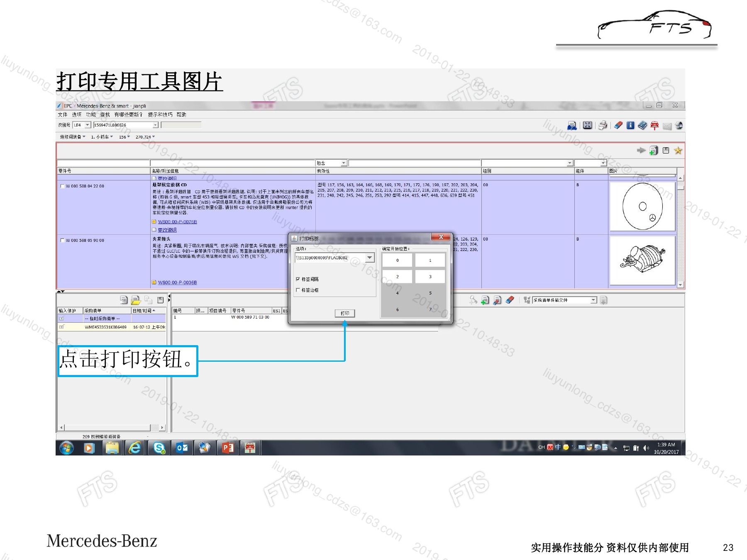Viewport: 747px width, 560px height.
Task: Select shopping list WME4533531K086409 row
Action: pyautogui.click(x=112, y=327)
